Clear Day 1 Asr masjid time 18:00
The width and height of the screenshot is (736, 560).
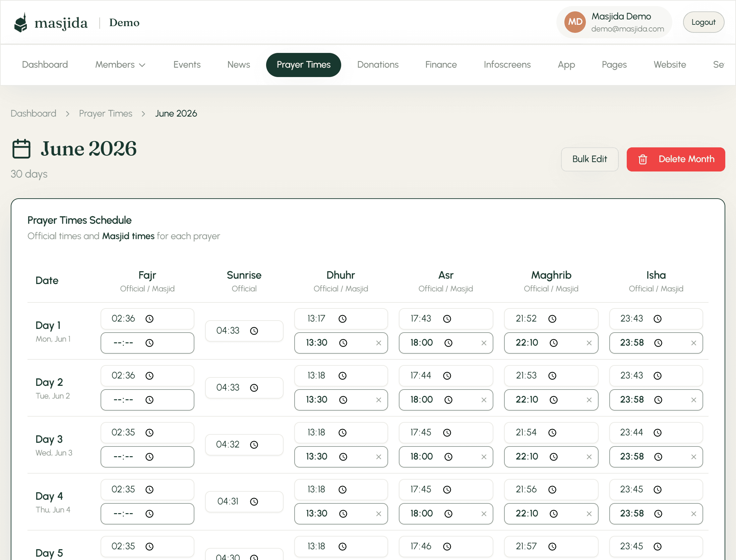click(x=484, y=343)
